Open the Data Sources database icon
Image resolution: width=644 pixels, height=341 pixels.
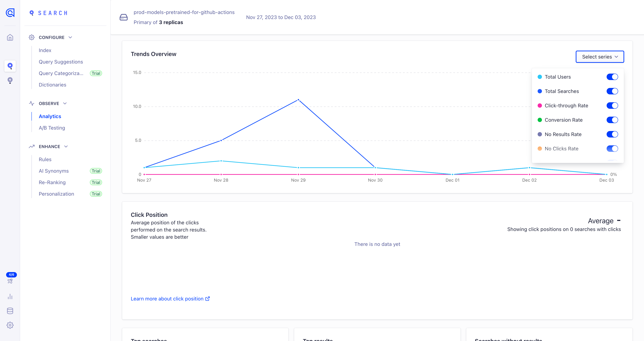tap(10, 311)
